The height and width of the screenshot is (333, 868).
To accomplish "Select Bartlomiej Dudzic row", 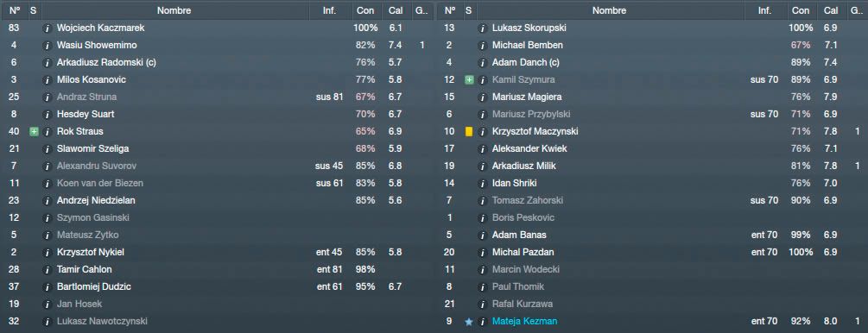I will (x=217, y=286).
